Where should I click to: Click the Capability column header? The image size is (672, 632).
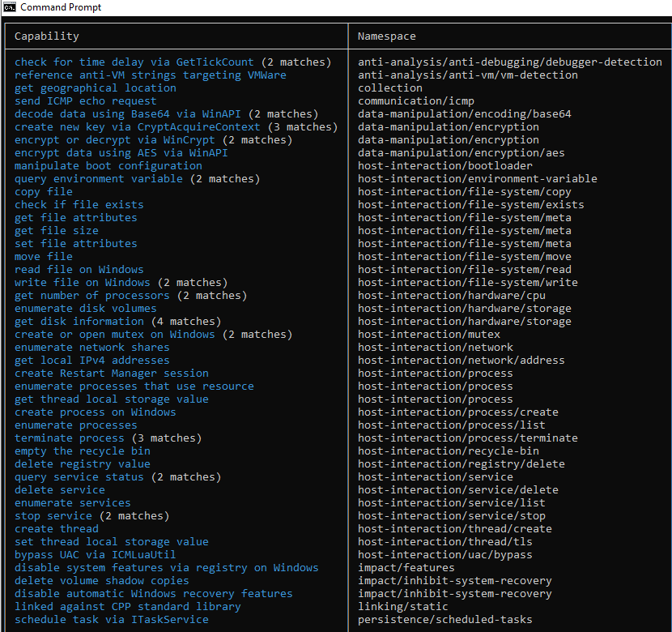click(47, 36)
